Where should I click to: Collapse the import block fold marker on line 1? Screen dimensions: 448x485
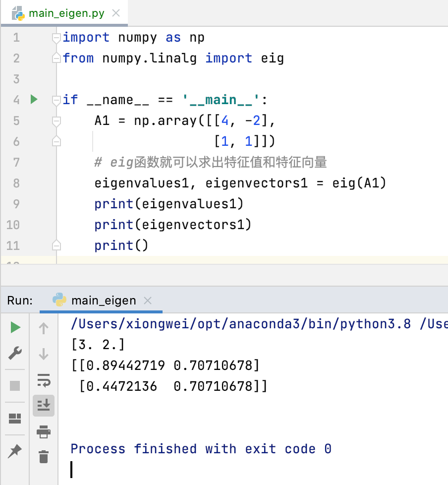(56, 38)
